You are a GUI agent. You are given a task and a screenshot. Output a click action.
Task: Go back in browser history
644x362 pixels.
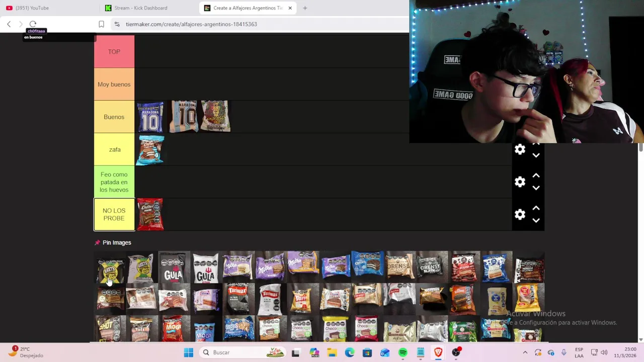pyautogui.click(x=9, y=24)
